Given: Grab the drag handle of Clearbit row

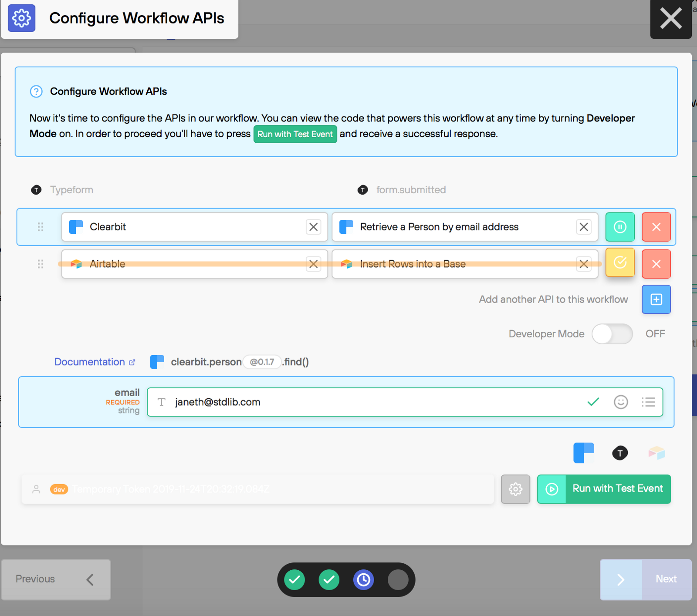Looking at the screenshot, I should pyautogui.click(x=41, y=227).
